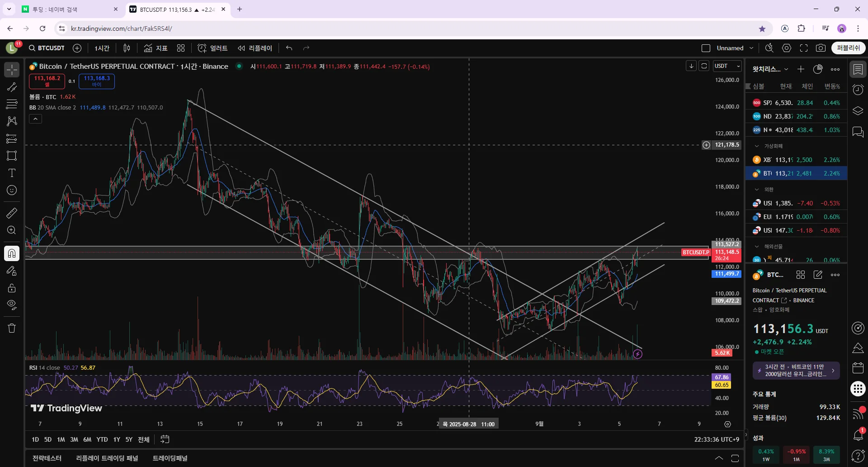Screen dimensions: 868x467
Task: Open the Fibonacci retracement tools
Action: point(12,104)
